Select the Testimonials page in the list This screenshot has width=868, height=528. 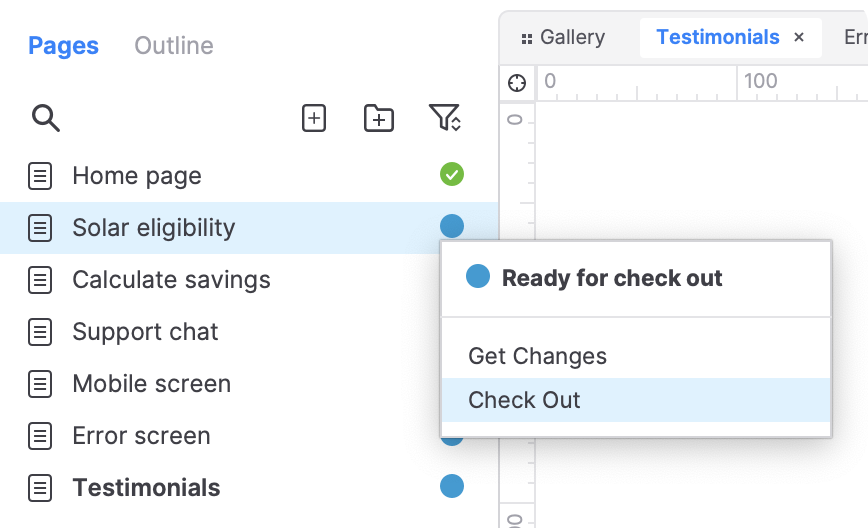(x=146, y=488)
